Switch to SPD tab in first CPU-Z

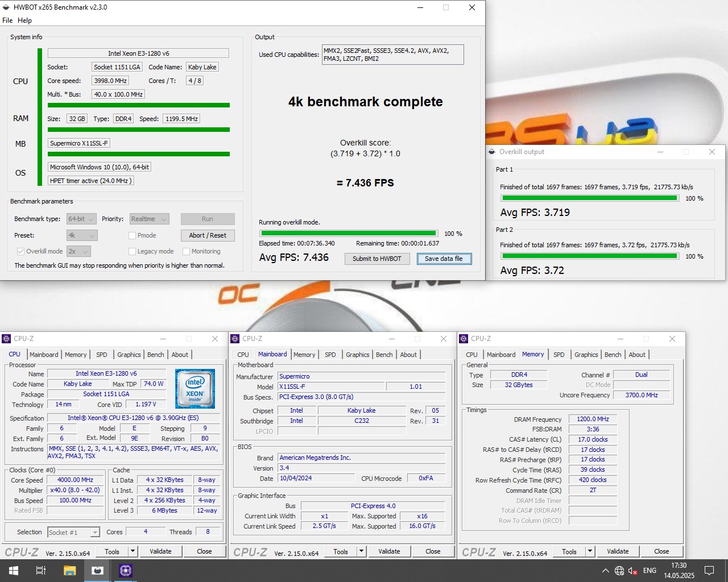point(102,355)
